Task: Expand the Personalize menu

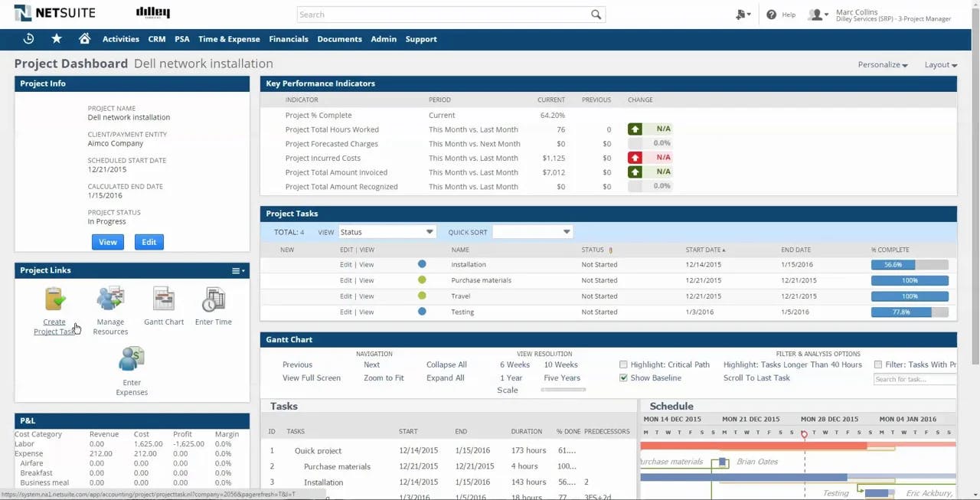Action: (883, 65)
